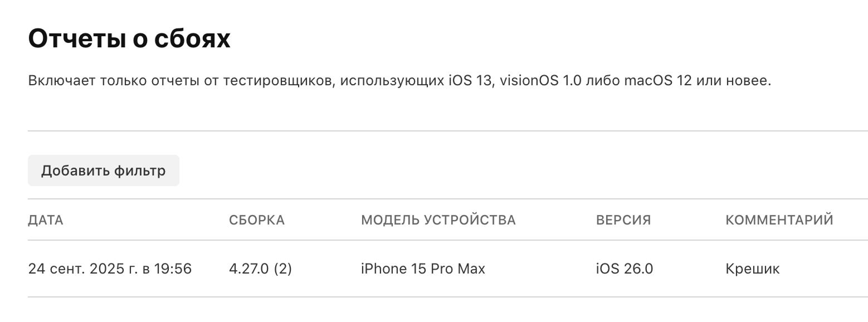Open the crash report dated 24 сент. 2025

click(x=110, y=269)
